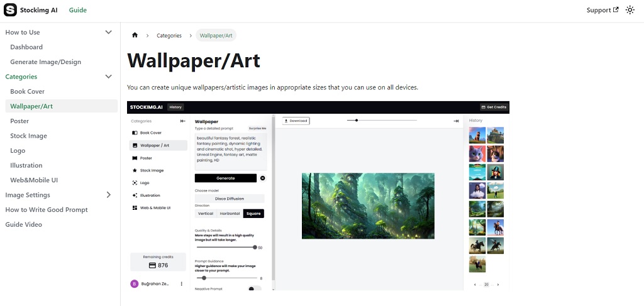Open the Disco Diffusion model selector
This screenshot has width=644, height=306.
pos(230,199)
